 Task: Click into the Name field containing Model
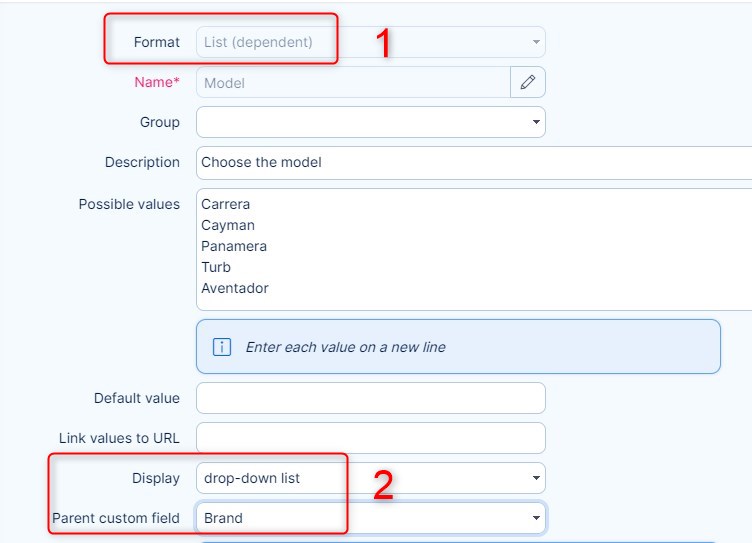coord(352,82)
